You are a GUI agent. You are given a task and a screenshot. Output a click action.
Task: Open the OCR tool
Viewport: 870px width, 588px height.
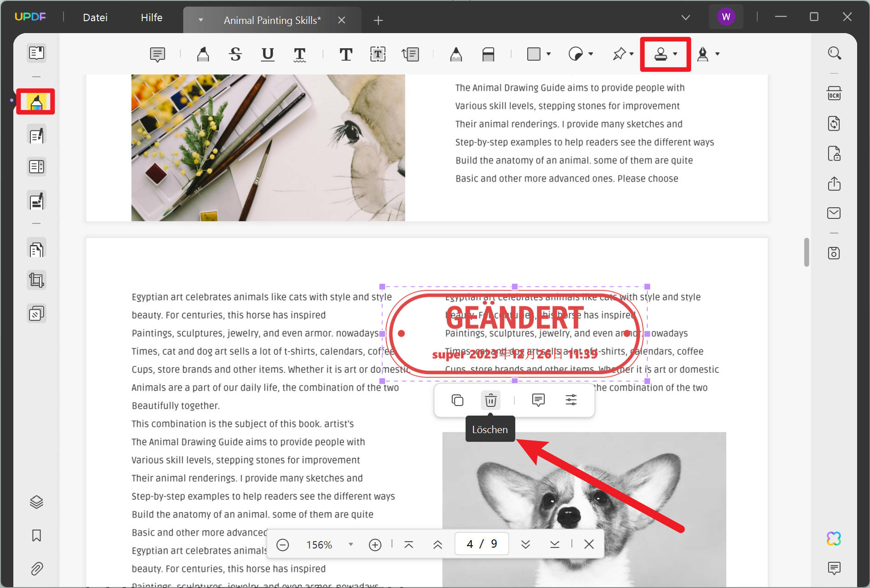pos(834,93)
